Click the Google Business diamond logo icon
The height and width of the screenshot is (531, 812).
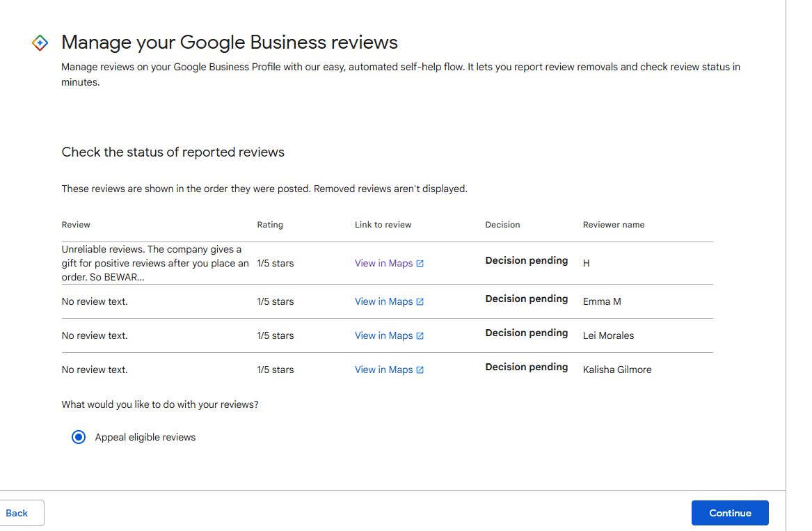(x=40, y=42)
